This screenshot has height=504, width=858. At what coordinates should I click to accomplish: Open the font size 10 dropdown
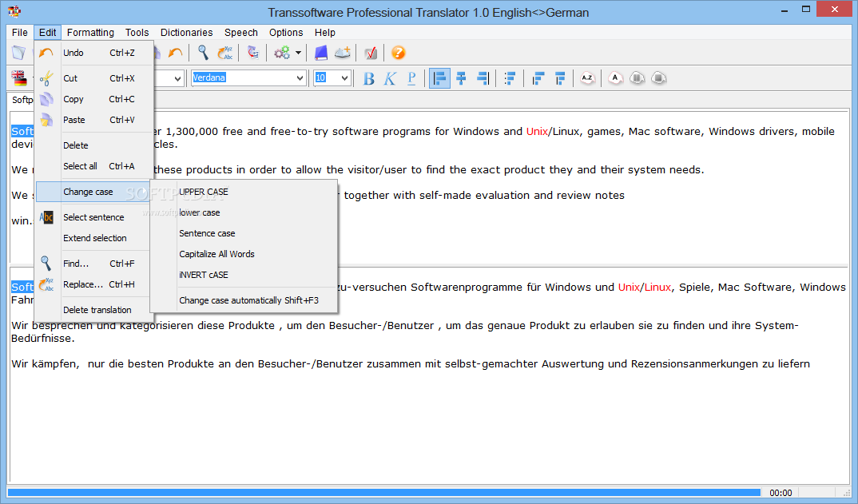coord(344,78)
